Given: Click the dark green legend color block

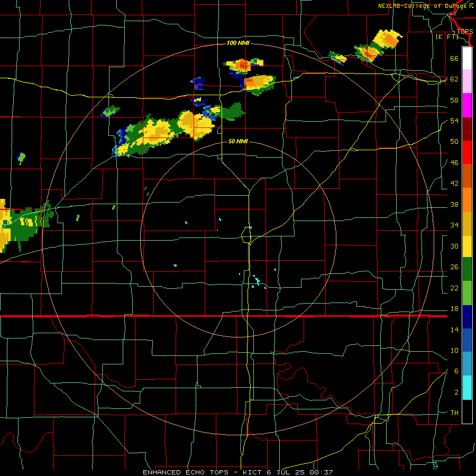Looking at the screenshot, I should [x=467, y=269].
